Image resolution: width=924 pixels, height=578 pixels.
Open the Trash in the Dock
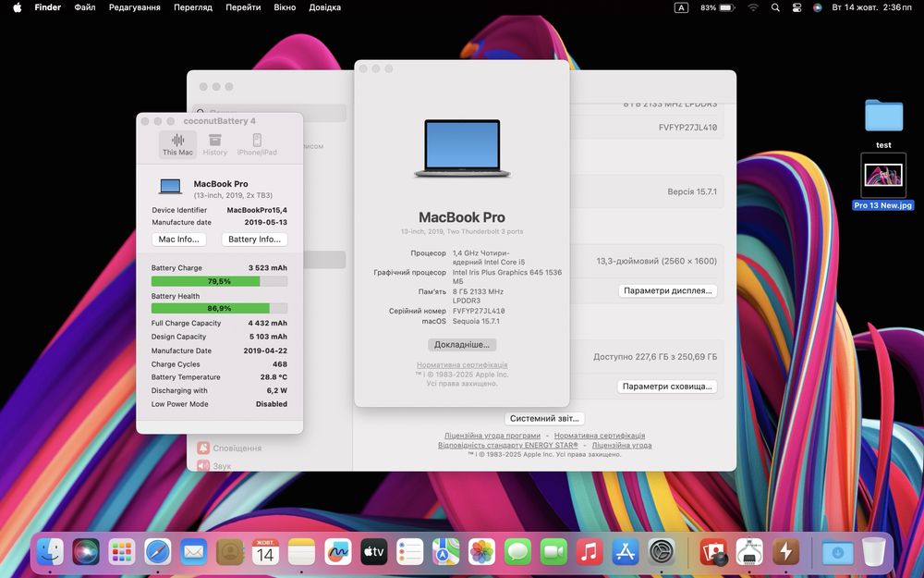point(873,552)
